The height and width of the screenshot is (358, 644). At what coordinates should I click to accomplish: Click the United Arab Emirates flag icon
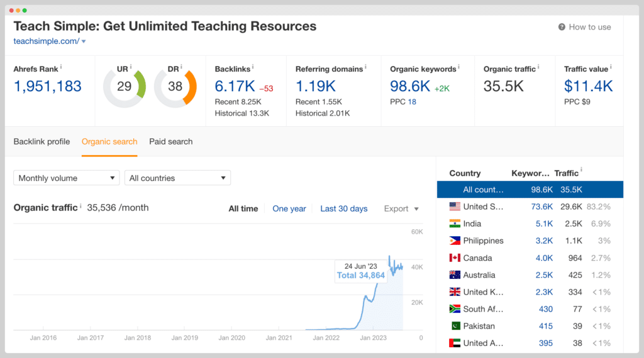[x=455, y=343]
